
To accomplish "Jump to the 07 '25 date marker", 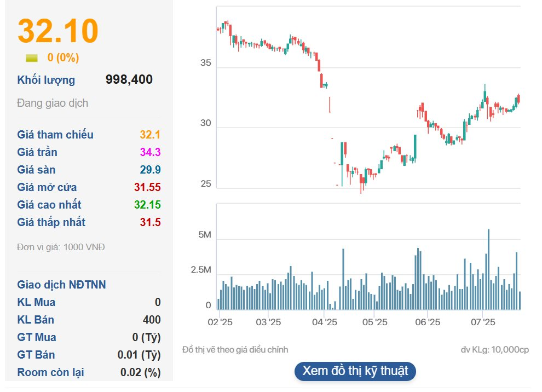I will pyautogui.click(x=482, y=322).
